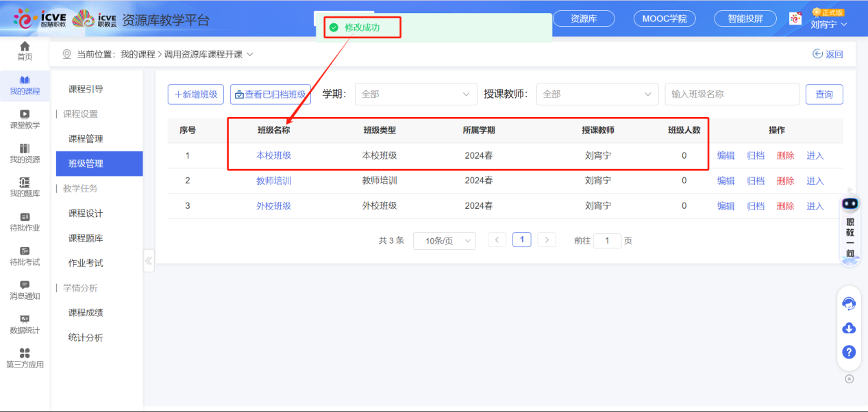This screenshot has width=868, height=412.
Task: Click the 输入班级名称 search field
Action: tap(732, 94)
